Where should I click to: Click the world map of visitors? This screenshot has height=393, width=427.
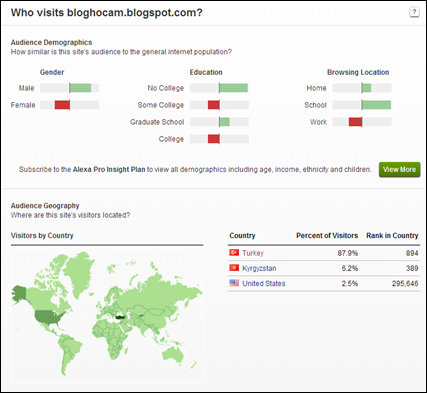click(107, 317)
